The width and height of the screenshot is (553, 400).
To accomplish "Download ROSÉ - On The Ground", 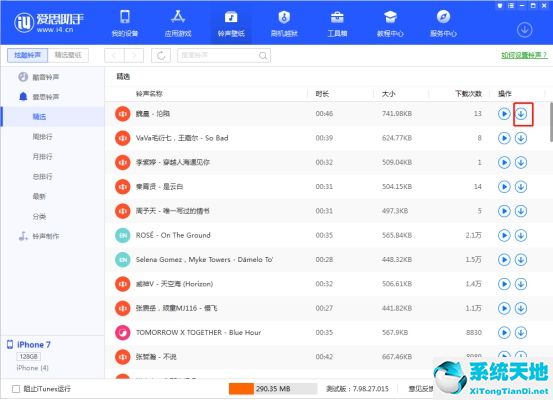I will pyautogui.click(x=521, y=235).
